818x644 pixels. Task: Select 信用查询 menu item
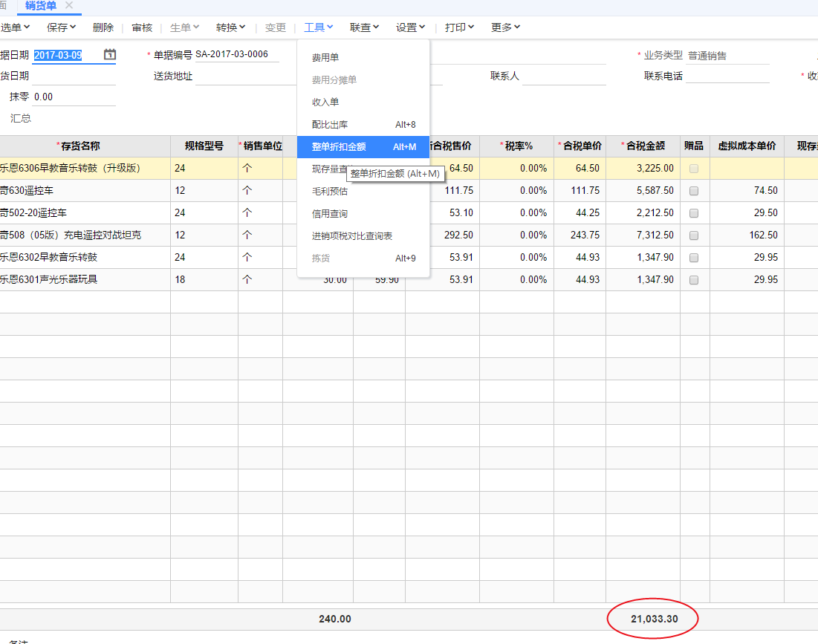coord(330,214)
